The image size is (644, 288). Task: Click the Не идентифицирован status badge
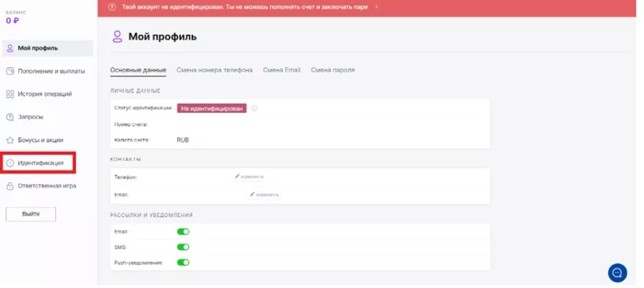pos(212,108)
